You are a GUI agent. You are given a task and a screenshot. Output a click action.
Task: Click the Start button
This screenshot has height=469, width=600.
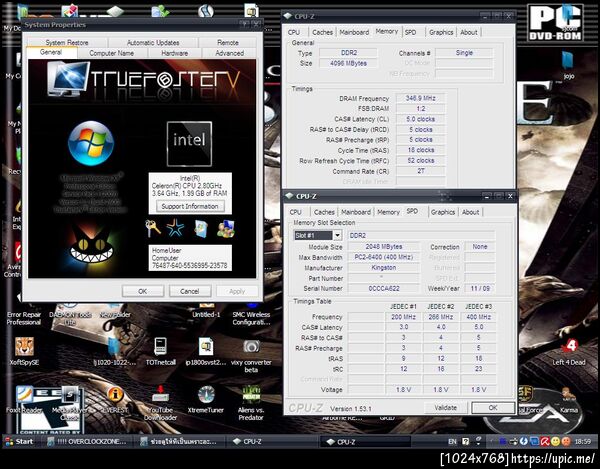19,441
